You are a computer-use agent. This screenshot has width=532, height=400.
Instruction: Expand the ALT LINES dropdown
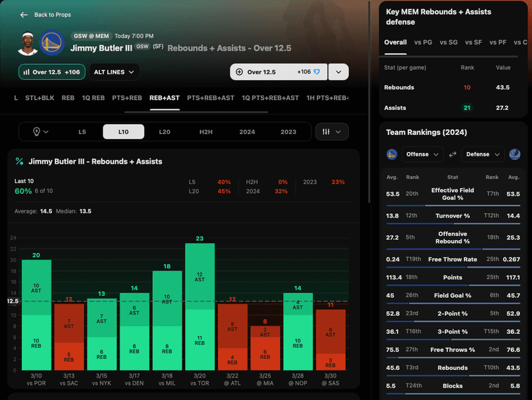114,72
